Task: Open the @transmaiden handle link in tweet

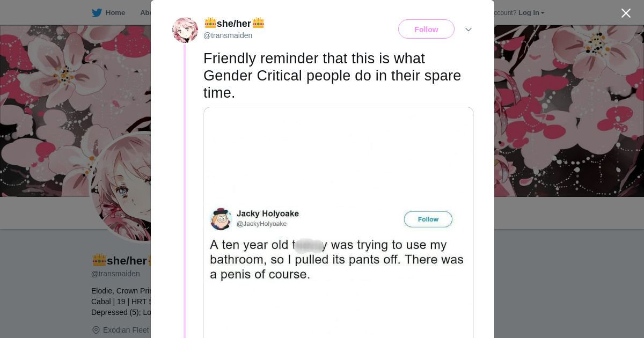Action: [228, 35]
